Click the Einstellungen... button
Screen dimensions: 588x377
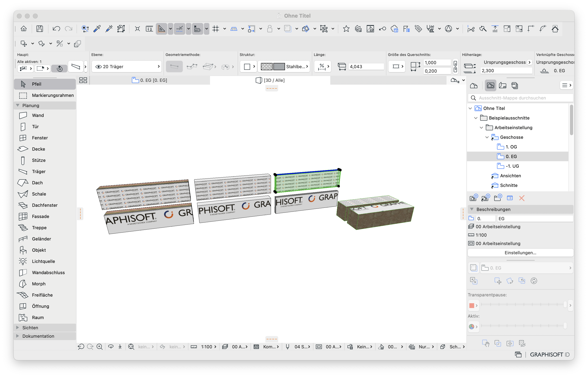coord(520,253)
